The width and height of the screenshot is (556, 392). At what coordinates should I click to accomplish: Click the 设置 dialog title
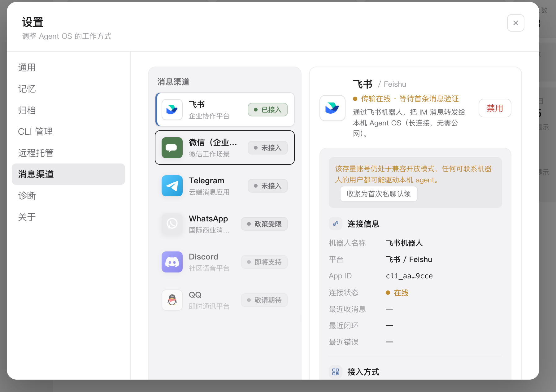coord(33,22)
